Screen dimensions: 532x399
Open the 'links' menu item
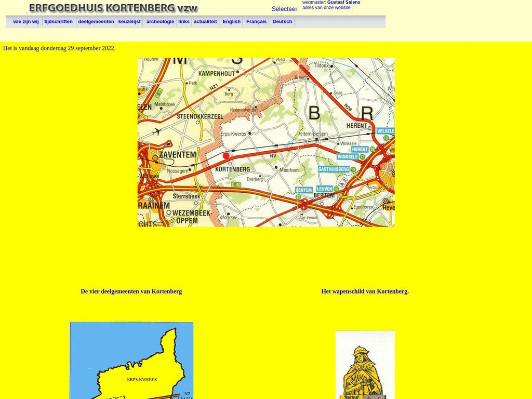(x=184, y=21)
